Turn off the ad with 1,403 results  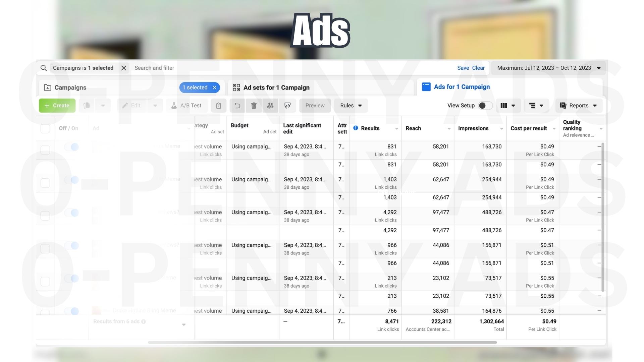click(72, 180)
